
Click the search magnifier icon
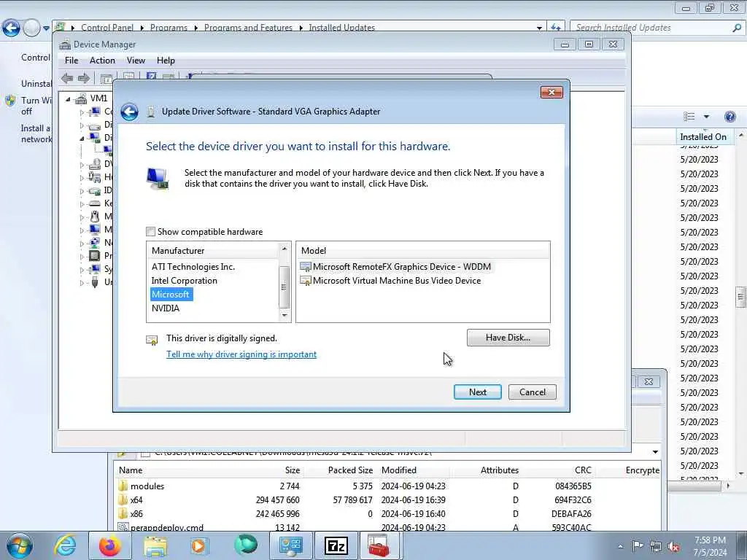[737, 28]
